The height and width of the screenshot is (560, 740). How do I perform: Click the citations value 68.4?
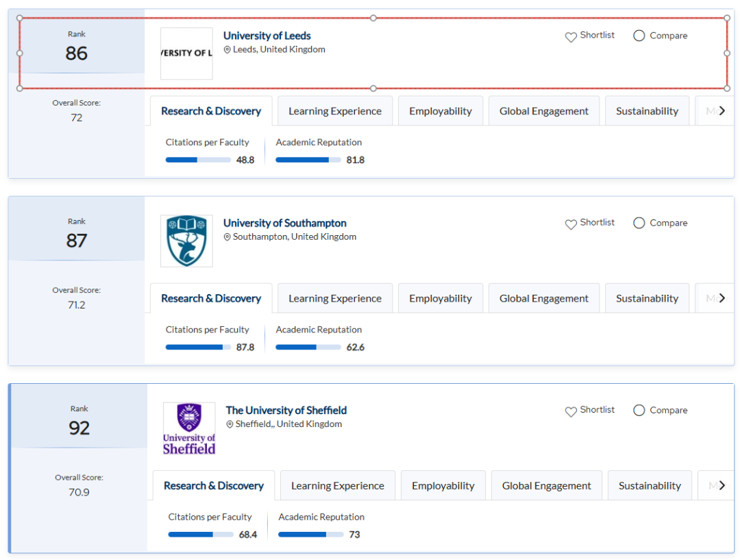pyautogui.click(x=248, y=535)
